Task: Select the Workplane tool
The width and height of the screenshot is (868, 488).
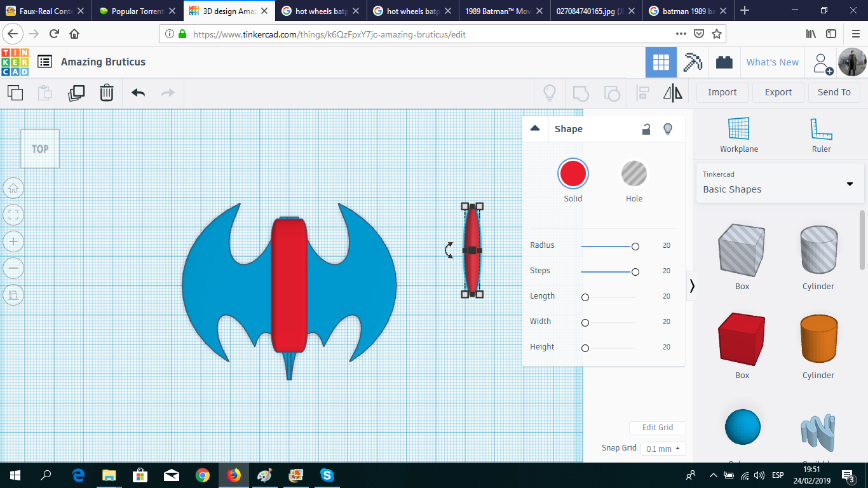Action: point(738,135)
